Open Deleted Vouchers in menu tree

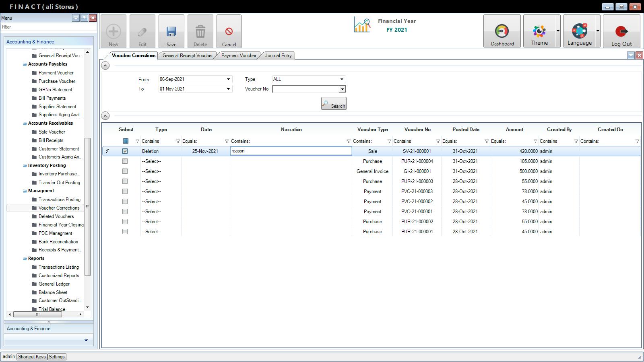coord(56,216)
